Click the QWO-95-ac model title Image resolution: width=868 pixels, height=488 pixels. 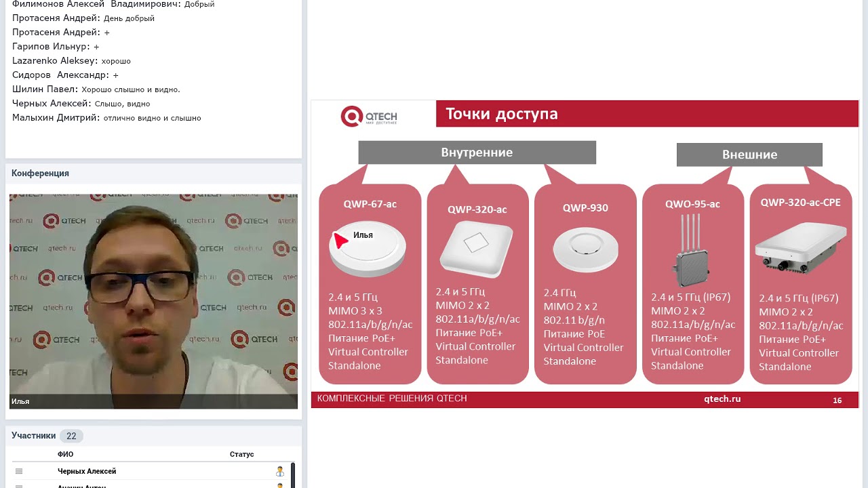coord(692,204)
